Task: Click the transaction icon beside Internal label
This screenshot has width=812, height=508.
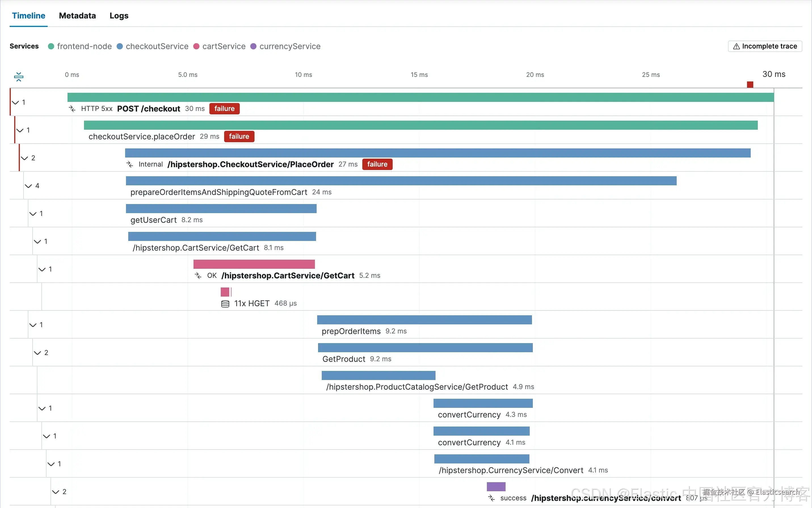Action: tap(129, 164)
